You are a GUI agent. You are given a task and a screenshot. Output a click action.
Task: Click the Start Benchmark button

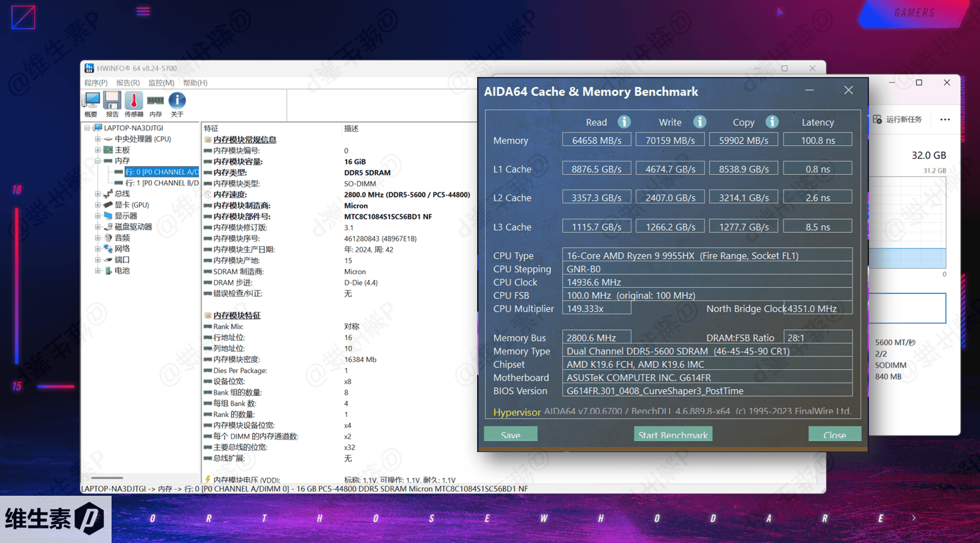click(x=673, y=435)
